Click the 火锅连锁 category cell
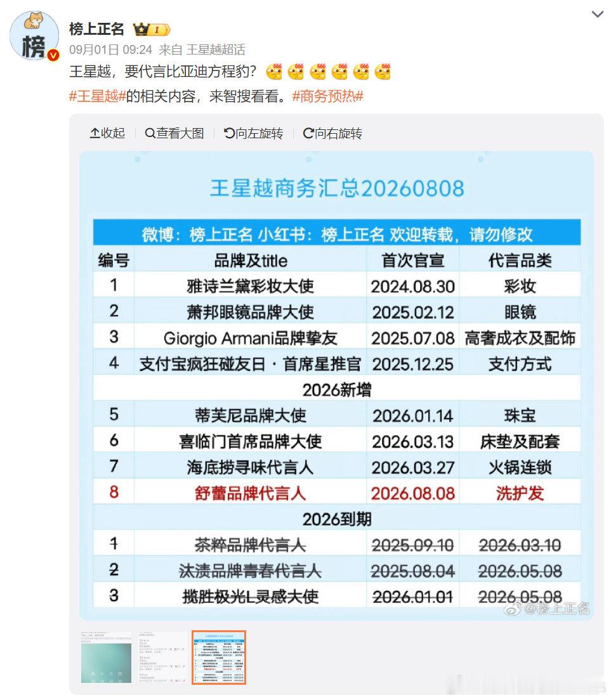Viewport: 611px width, 700px height. 520,467
